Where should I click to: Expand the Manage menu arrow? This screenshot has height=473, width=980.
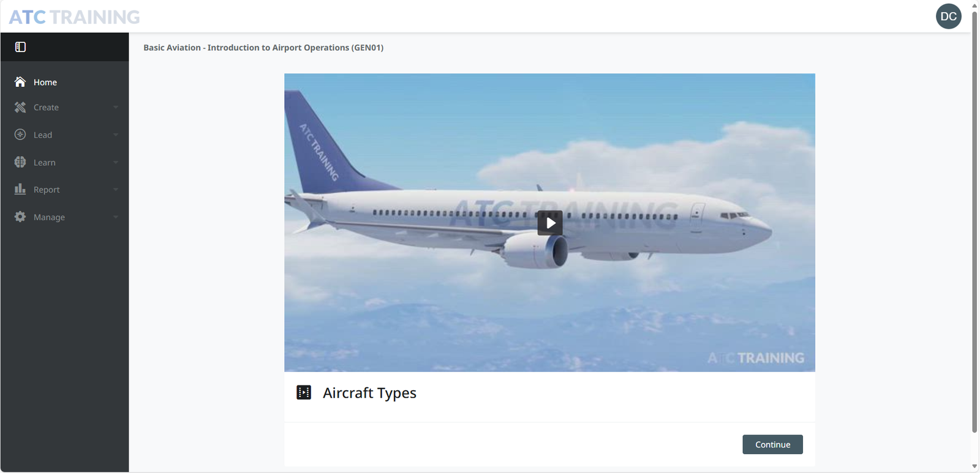[116, 217]
